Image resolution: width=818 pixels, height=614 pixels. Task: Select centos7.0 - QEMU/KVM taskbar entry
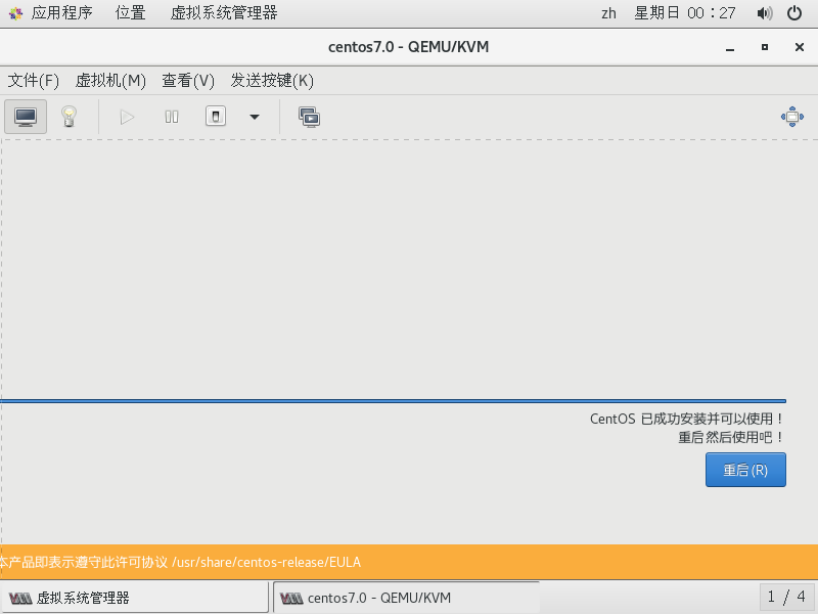406,597
